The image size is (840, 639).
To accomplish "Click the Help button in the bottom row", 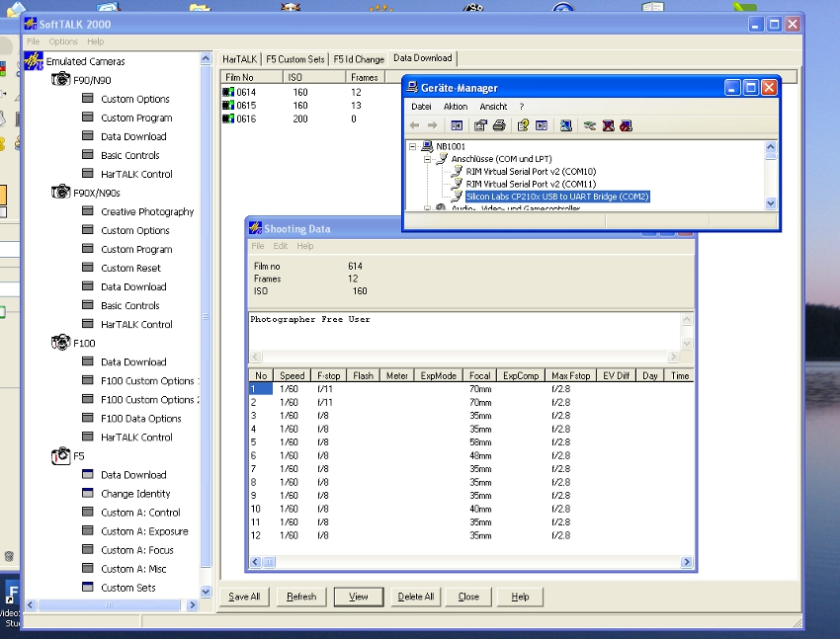I will point(520,597).
